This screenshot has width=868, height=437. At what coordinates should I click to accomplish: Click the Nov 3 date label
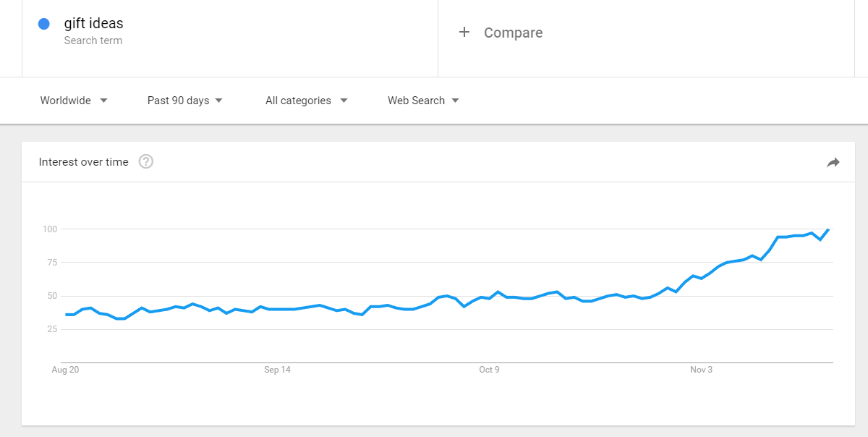point(701,370)
